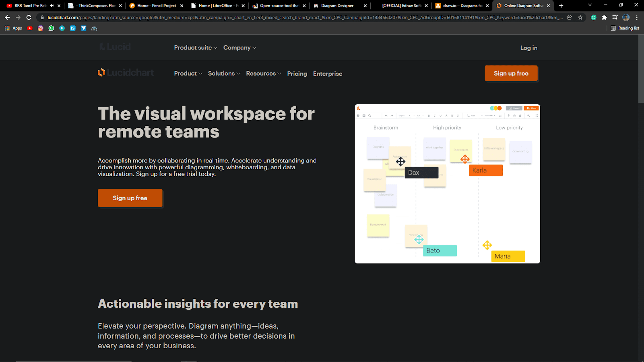This screenshot has height=362, width=644.
Task: Expand the Company menu
Action: 240,47
